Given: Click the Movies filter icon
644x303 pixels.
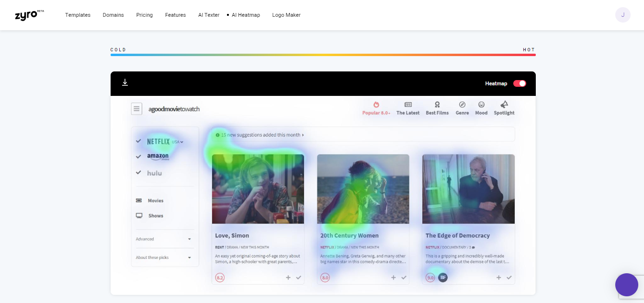Looking at the screenshot, I should (x=139, y=200).
